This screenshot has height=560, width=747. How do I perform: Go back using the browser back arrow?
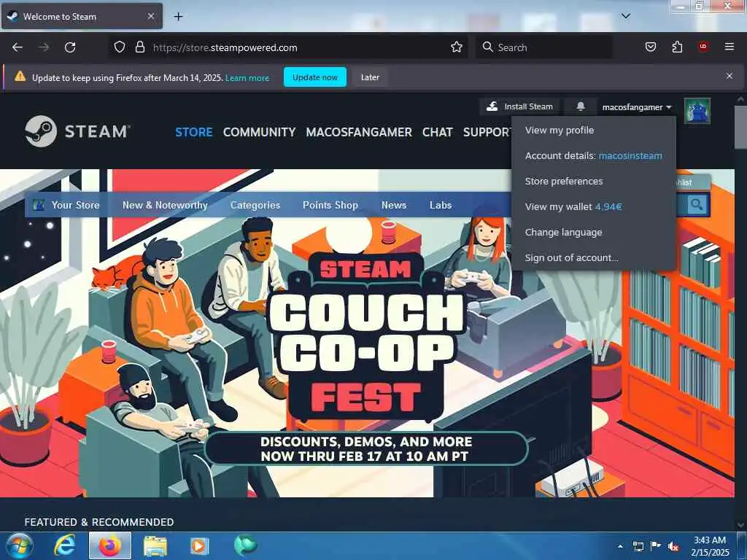[x=18, y=47]
